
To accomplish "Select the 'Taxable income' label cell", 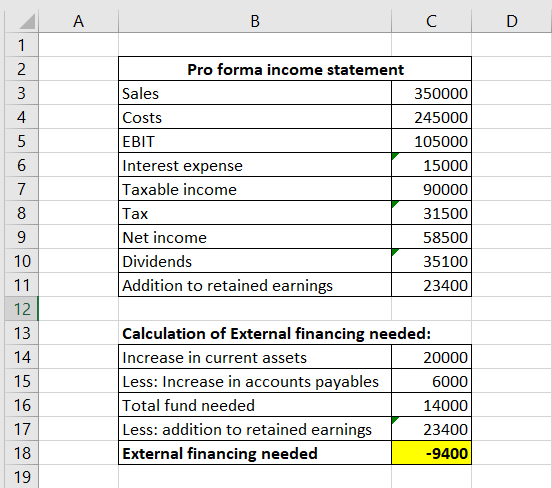I will [255, 189].
